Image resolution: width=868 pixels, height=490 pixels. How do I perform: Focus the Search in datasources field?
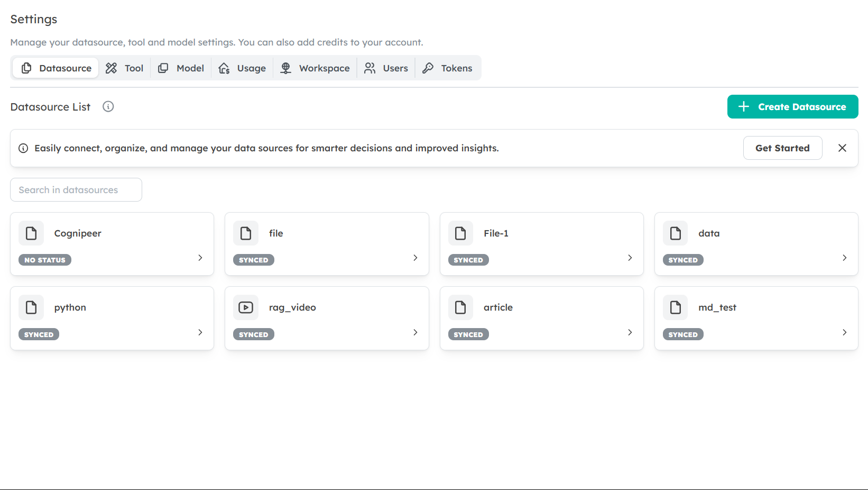coord(76,190)
